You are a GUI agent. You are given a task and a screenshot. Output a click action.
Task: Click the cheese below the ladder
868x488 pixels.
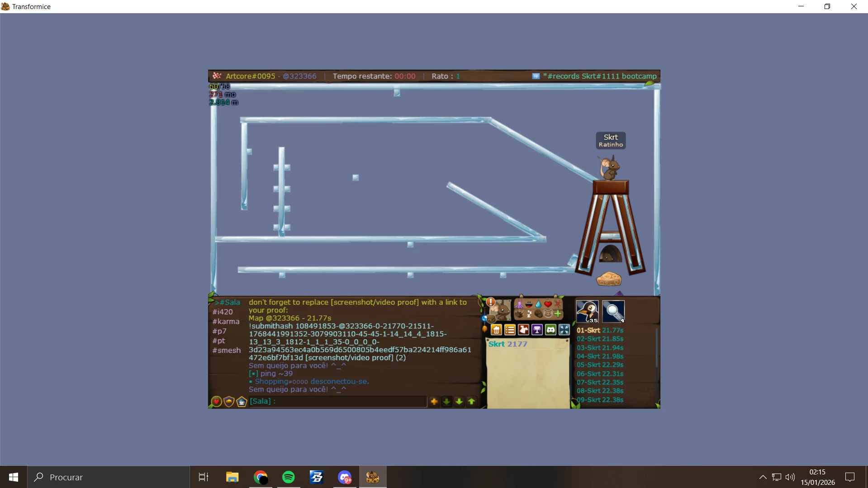[609, 279]
